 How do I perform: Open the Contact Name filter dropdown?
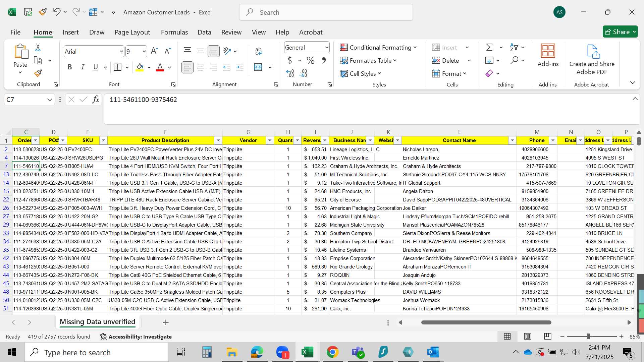pyautogui.click(x=512, y=140)
